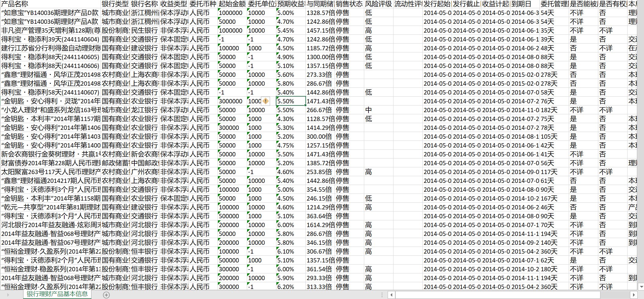Select the 1328.57倍 cell
644x299 pixels.
click(x=320, y=13)
